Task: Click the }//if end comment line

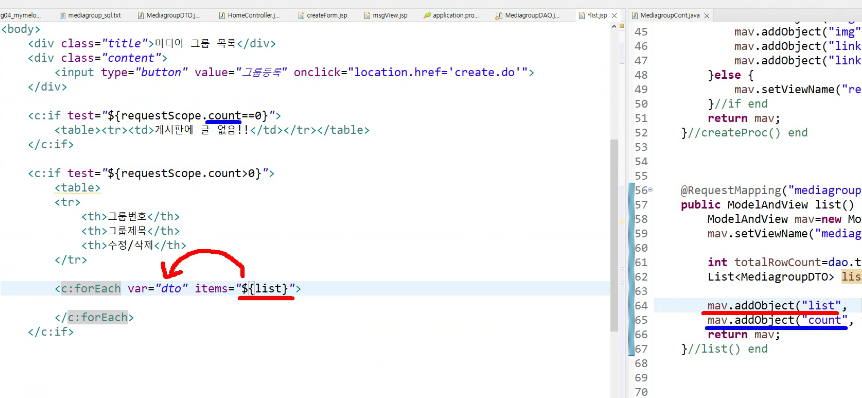Action: pyautogui.click(x=738, y=103)
